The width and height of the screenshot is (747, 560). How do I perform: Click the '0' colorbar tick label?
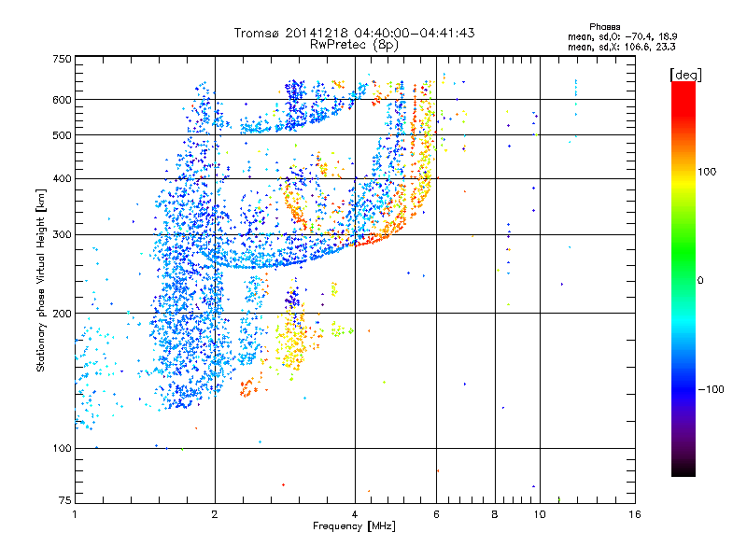700,281
